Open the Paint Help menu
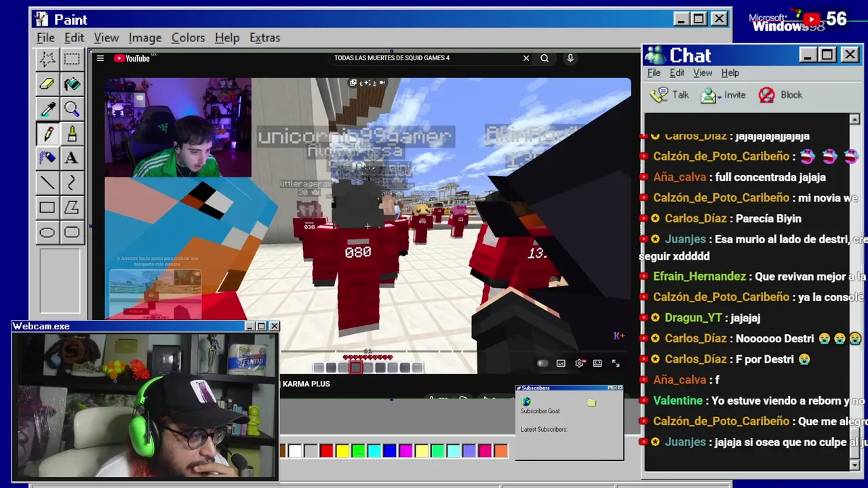 coord(227,38)
